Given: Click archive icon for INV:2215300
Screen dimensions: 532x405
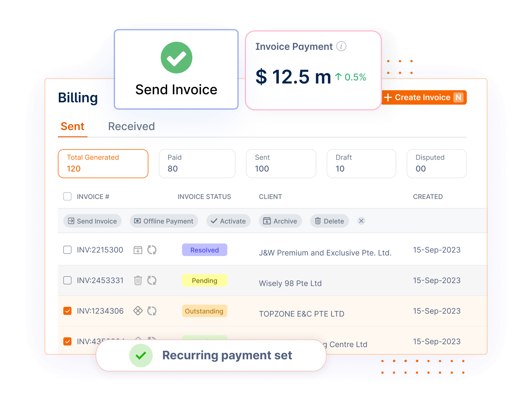Looking at the screenshot, I should pos(138,250).
